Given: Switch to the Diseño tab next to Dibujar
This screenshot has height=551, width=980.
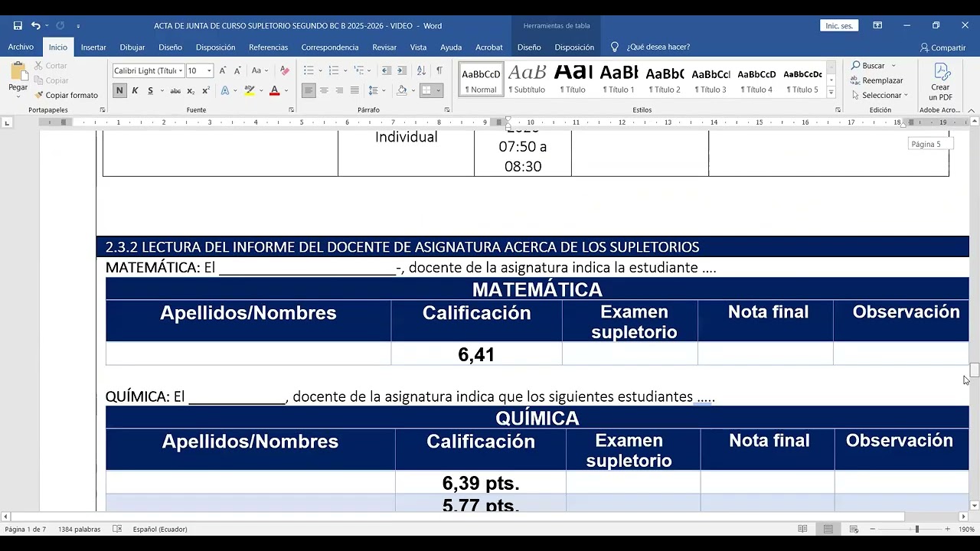Looking at the screenshot, I should (170, 47).
